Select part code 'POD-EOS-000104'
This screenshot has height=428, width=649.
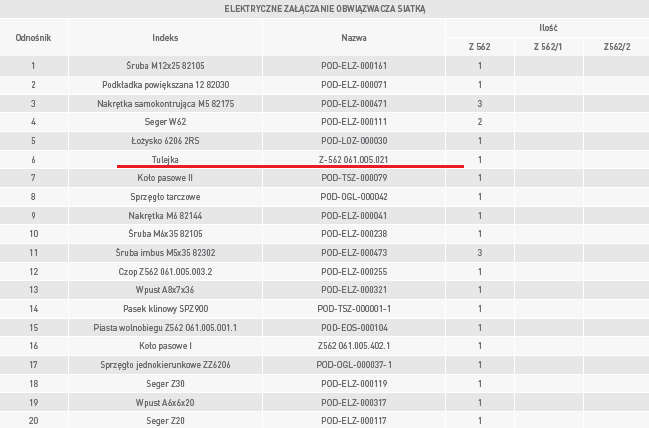[x=354, y=327]
